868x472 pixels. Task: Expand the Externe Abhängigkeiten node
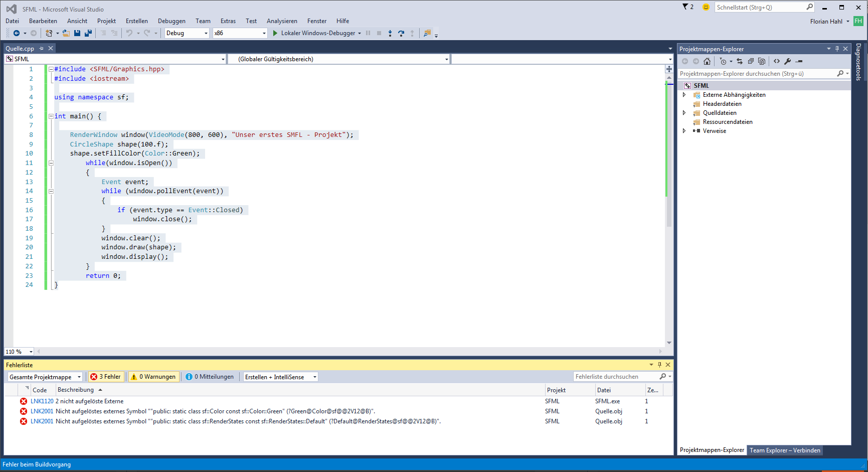[x=684, y=95]
